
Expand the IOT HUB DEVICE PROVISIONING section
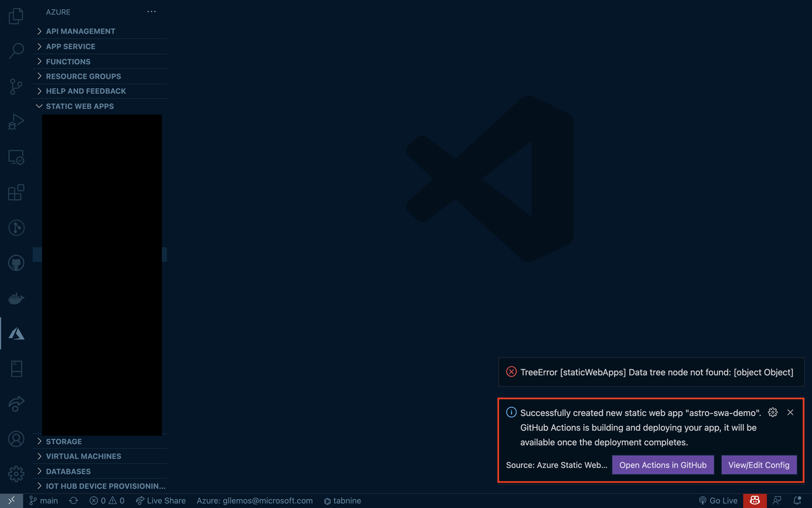pyautogui.click(x=100, y=486)
